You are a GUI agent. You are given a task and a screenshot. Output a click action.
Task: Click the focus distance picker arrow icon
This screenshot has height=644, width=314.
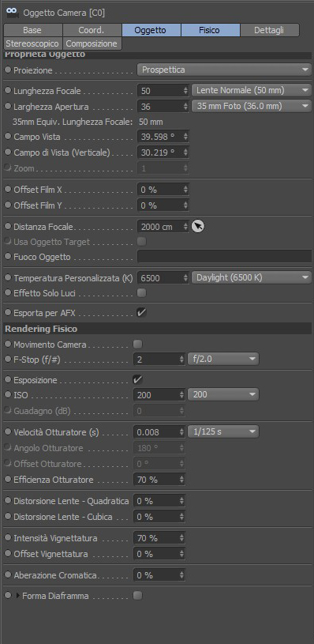coord(198,226)
